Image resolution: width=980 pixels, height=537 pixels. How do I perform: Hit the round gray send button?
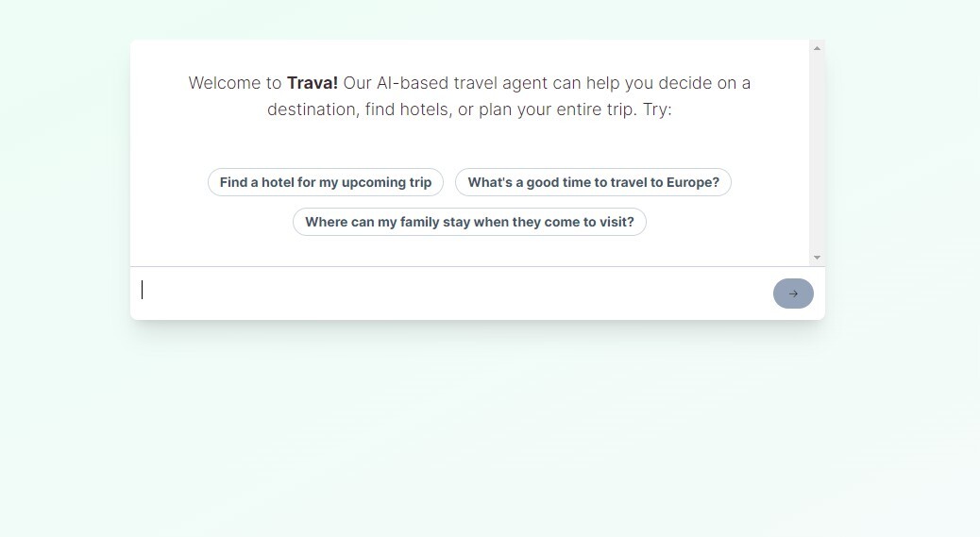[x=793, y=294]
